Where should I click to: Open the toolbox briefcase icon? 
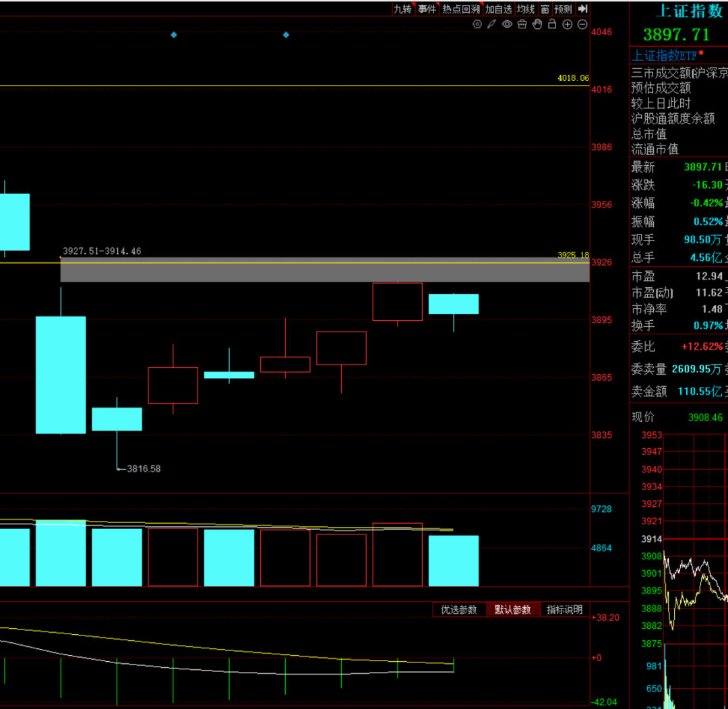pos(522,24)
